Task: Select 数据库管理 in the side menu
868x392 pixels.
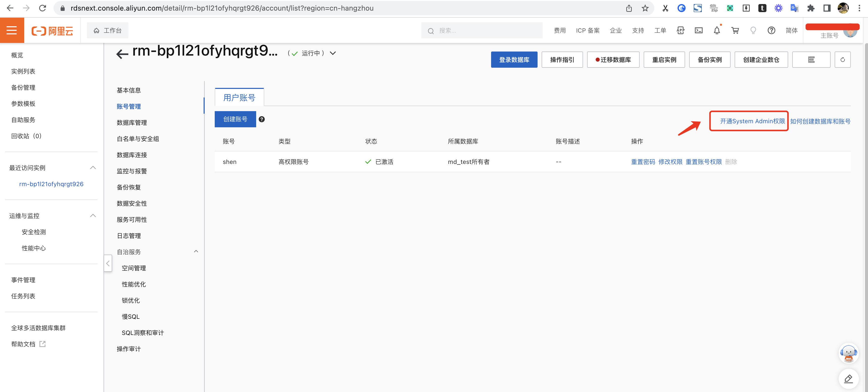Action: [x=132, y=122]
